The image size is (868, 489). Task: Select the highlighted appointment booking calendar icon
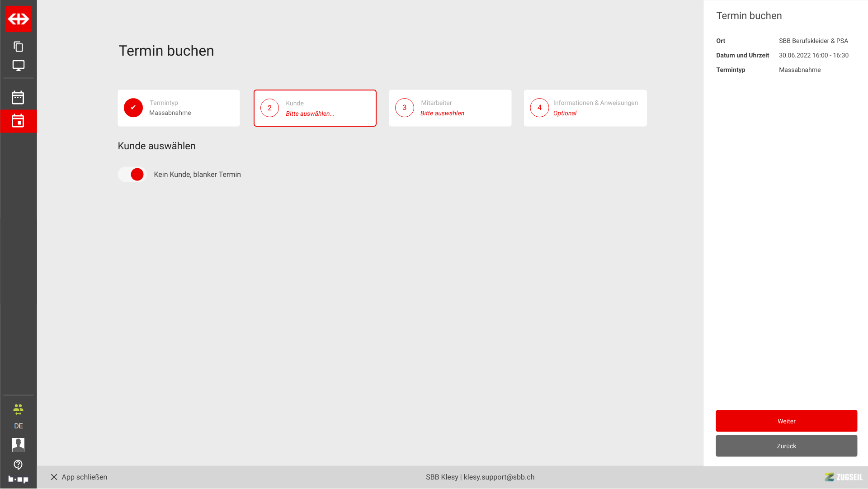click(x=18, y=121)
